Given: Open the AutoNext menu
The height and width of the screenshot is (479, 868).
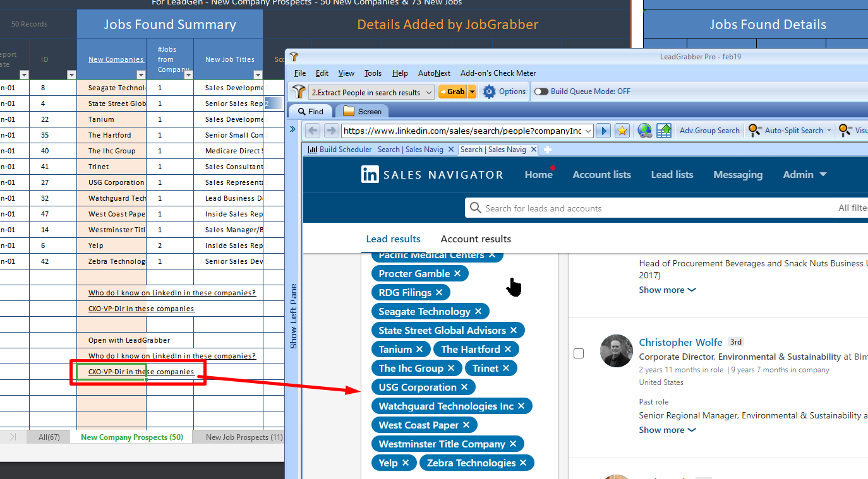Looking at the screenshot, I should pyautogui.click(x=434, y=73).
